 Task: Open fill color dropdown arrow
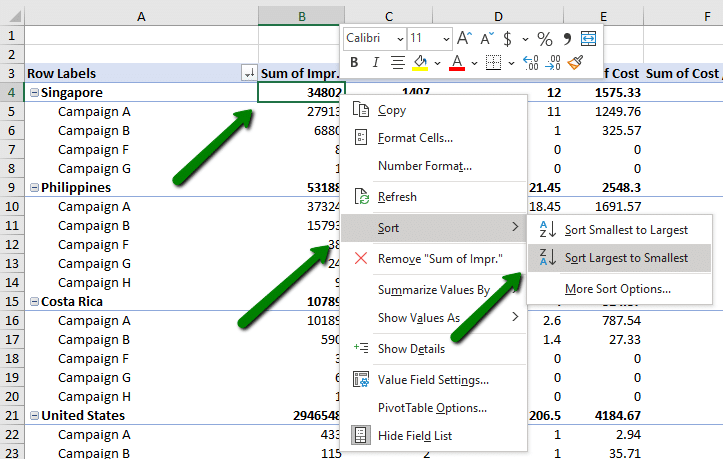click(437, 63)
